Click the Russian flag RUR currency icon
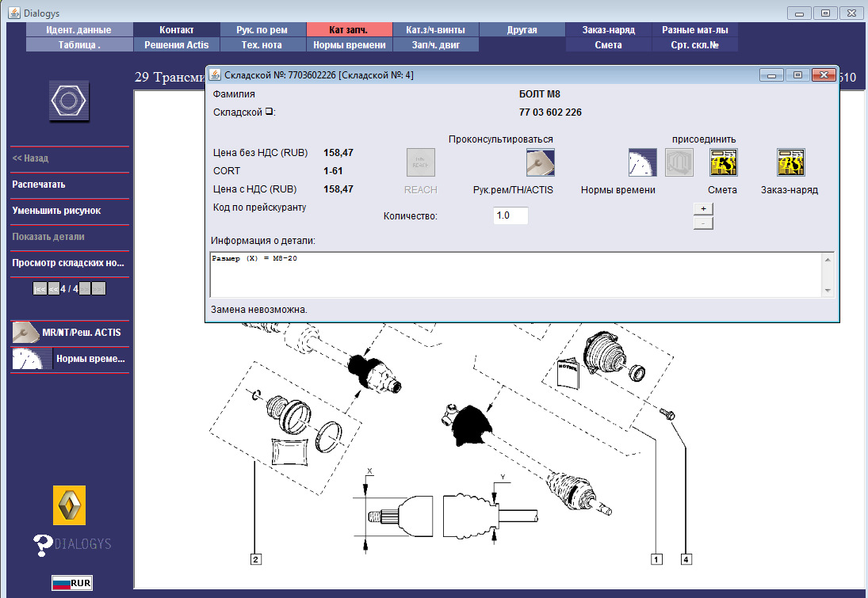 pos(71,583)
